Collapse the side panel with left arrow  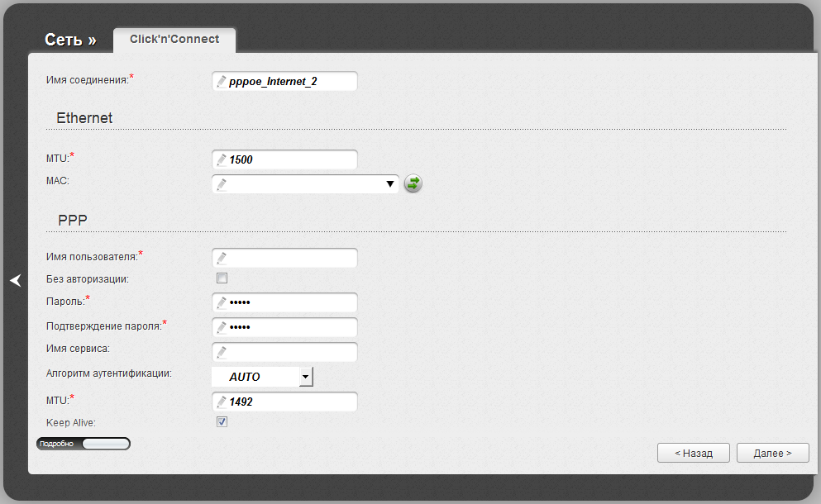(15, 281)
